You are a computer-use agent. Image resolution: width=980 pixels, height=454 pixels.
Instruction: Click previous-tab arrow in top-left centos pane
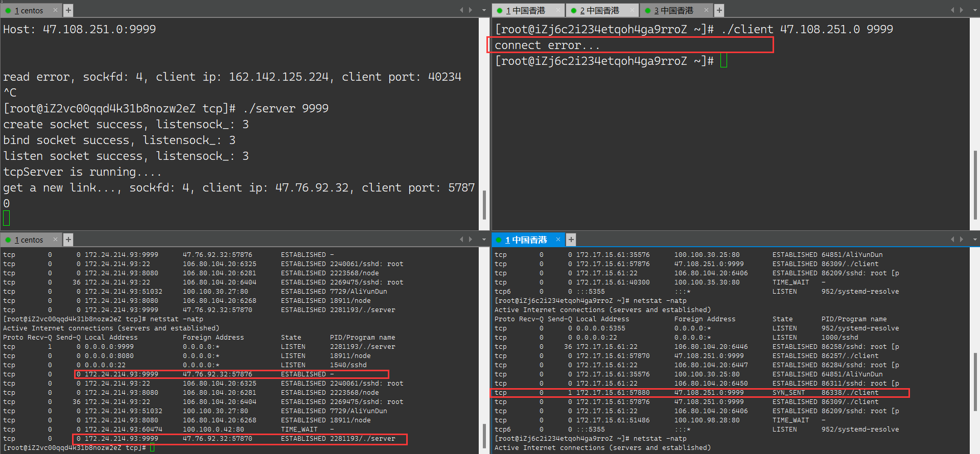point(461,10)
